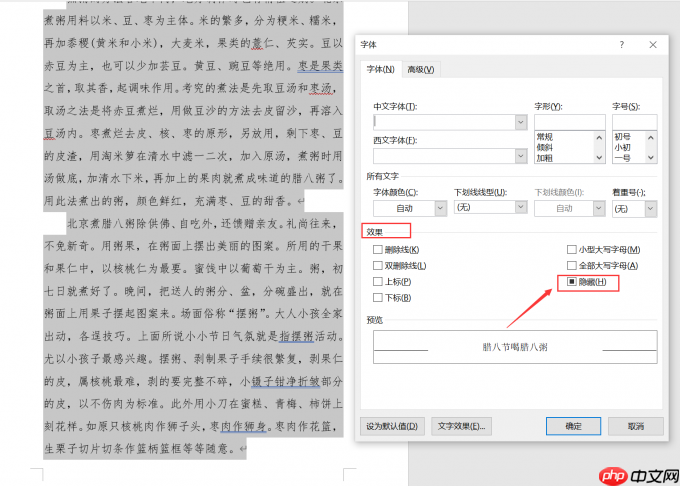Confirm with the 确定 button
This screenshot has width=680, height=486.
pos(573,426)
